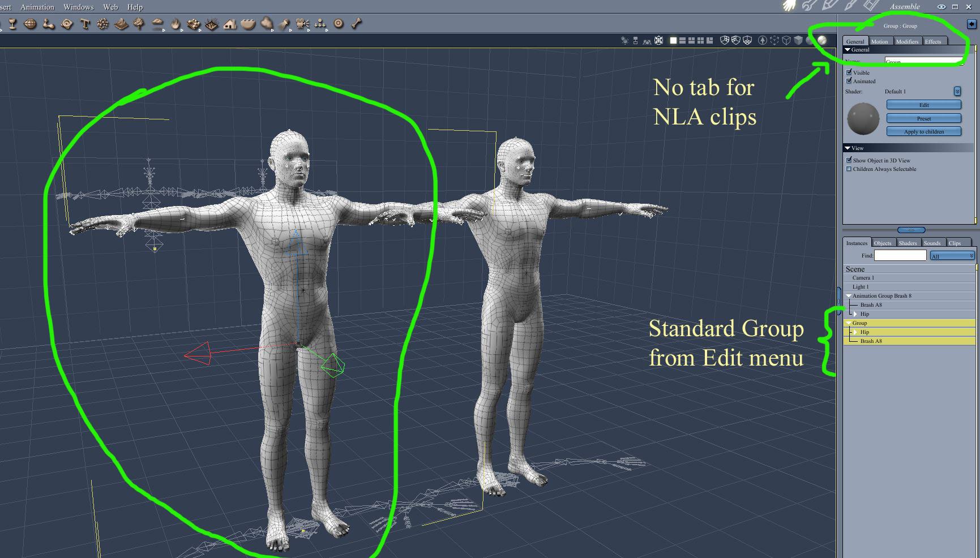The width and height of the screenshot is (980, 558).
Task: Insert a target helper object
Action: 339,24
